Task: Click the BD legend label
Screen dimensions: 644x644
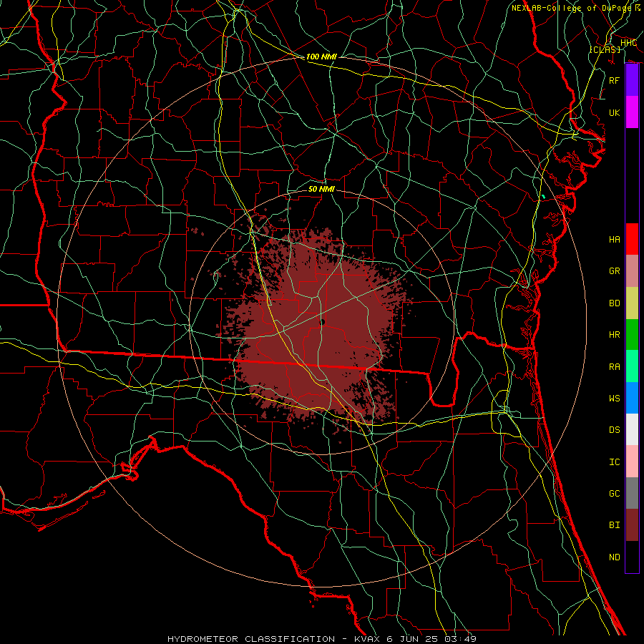Action: pyautogui.click(x=615, y=303)
